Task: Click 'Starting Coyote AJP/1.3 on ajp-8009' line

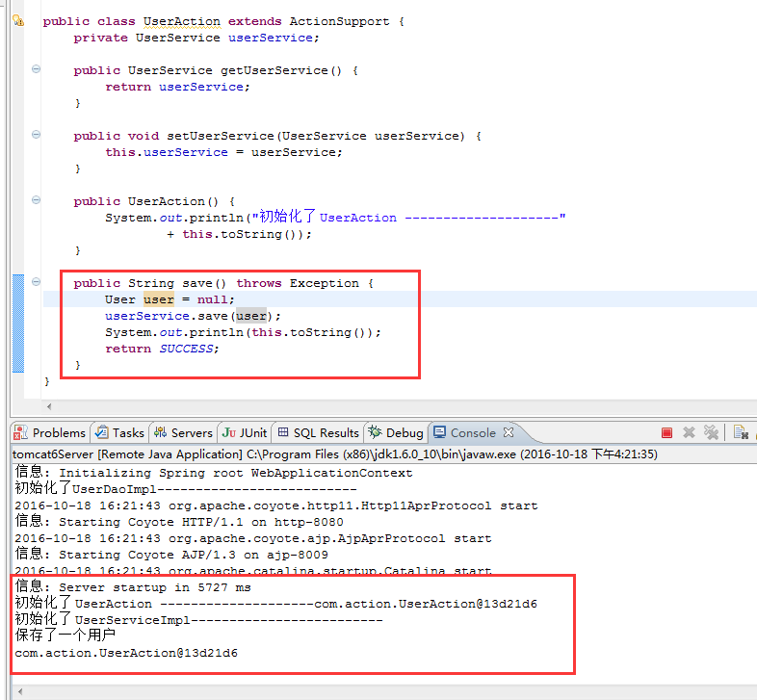Action: tap(171, 555)
